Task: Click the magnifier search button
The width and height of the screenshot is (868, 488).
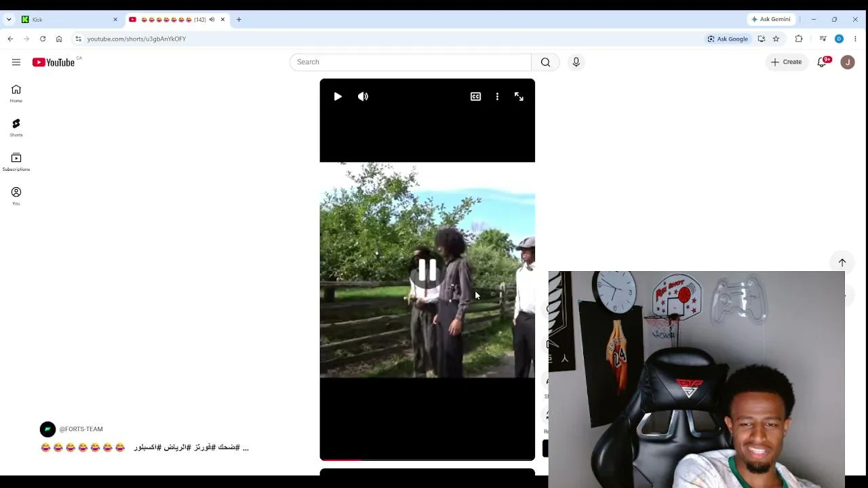Action: [x=545, y=62]
